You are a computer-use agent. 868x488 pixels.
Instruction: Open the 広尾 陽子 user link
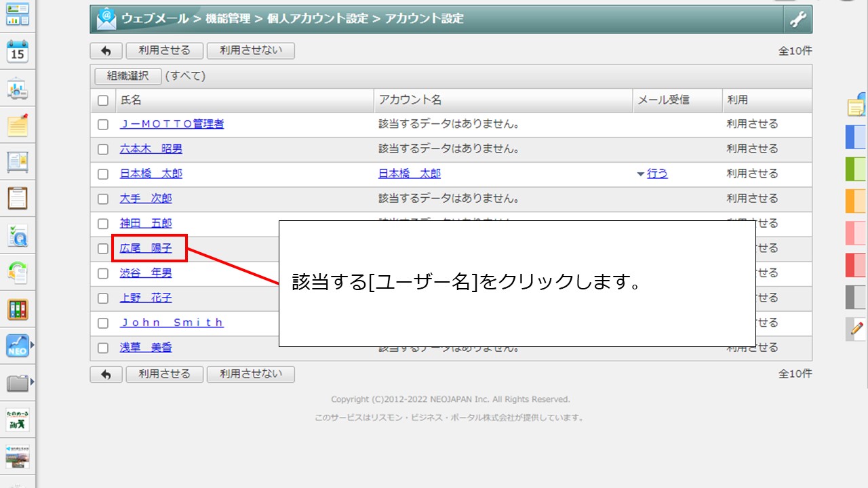(x=146, y=249)
